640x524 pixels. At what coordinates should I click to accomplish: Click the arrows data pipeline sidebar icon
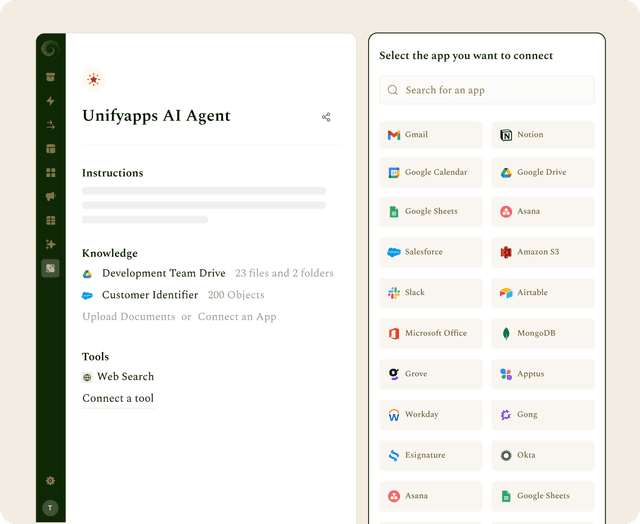tap(50, 125)
